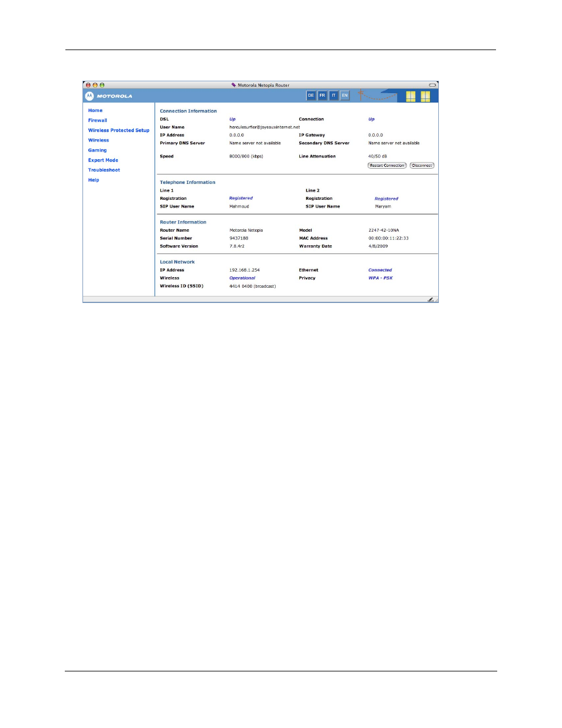Click the purple icon in the window title

coord(234,85)
